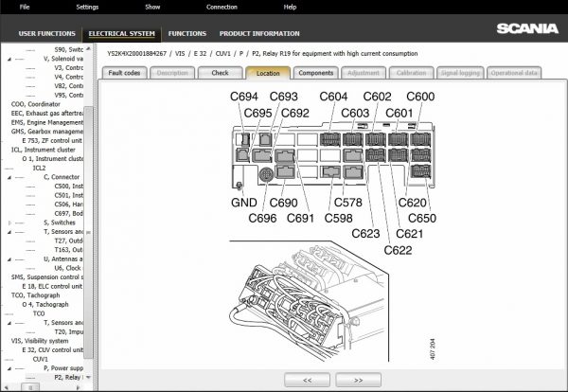Screen dimensions: 568x392
Task: Select V82 tree item
Action: click(68, 86)
